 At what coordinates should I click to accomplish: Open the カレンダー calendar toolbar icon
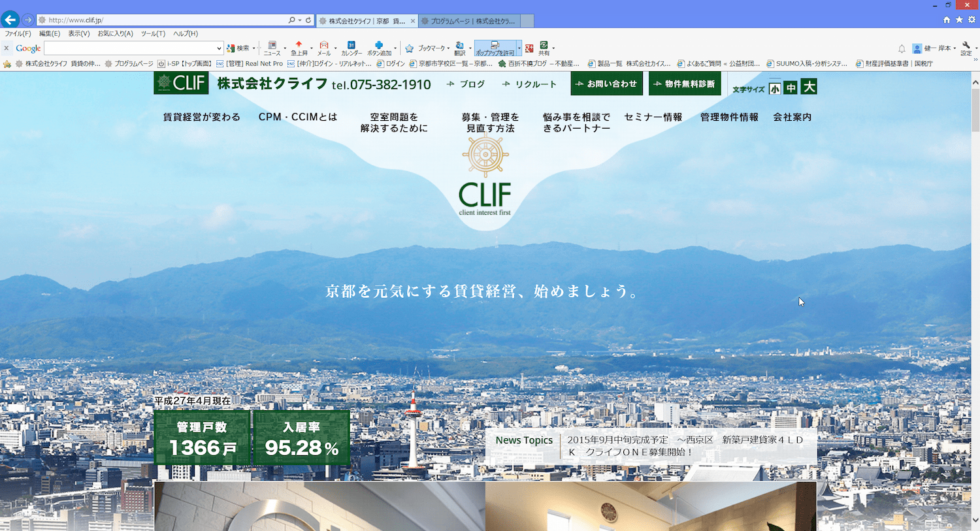351,48
